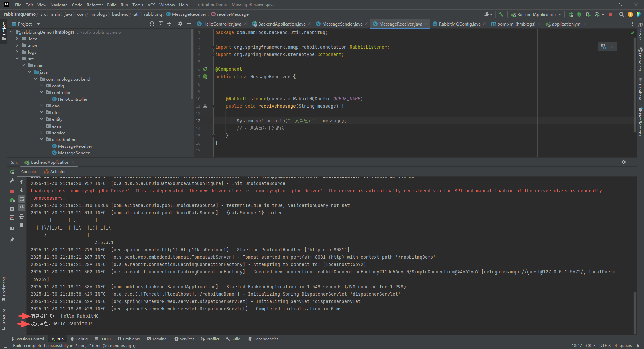644x349 pixels.
Task: Open the Project panel options gear
Action: (180, 24)
